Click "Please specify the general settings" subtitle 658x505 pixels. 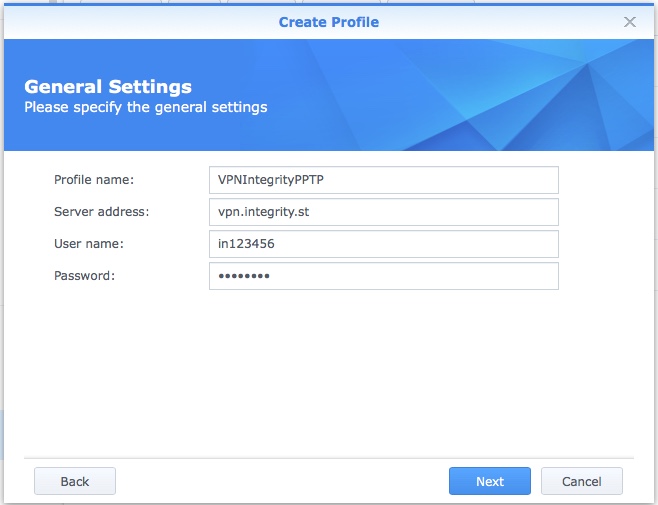click(145, 106)
